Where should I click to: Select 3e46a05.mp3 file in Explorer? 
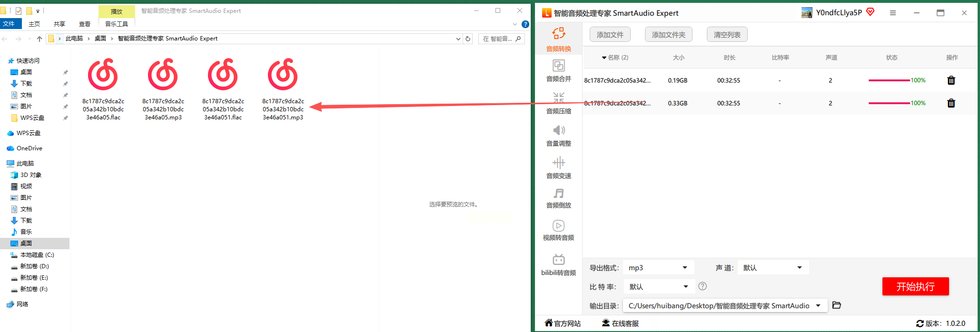163,89
